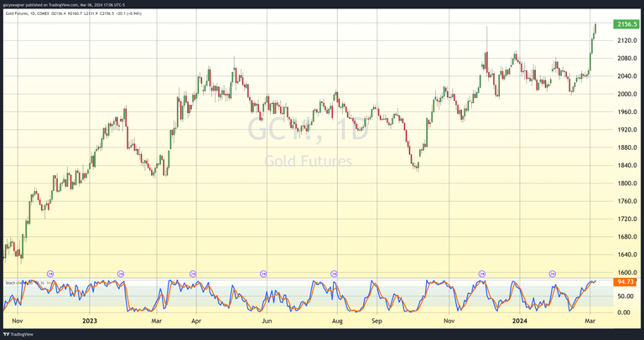Click the Sep label on time axis
This screenshot has width=644, height=340.
377,320
